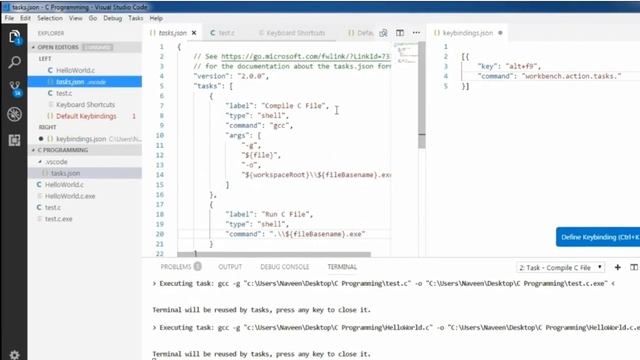The height and width of the screenshot is (360, 640).
Task: Click the "key": "alt+f9" line
Action: 509,66
